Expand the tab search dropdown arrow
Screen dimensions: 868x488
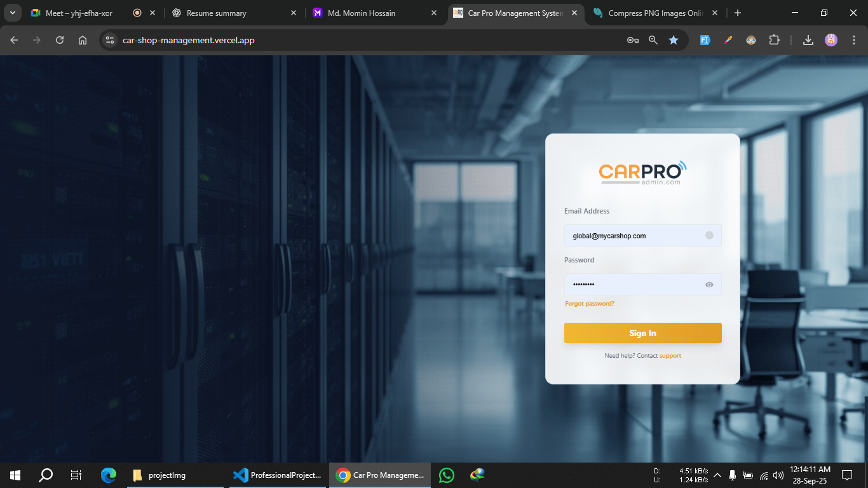point(12,13)
